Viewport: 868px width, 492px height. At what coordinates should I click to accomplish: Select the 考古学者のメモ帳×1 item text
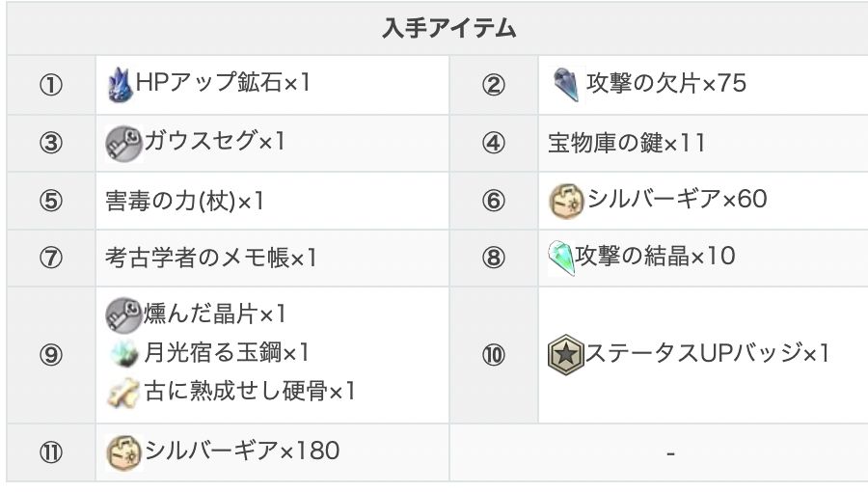(x=211, y=258)
